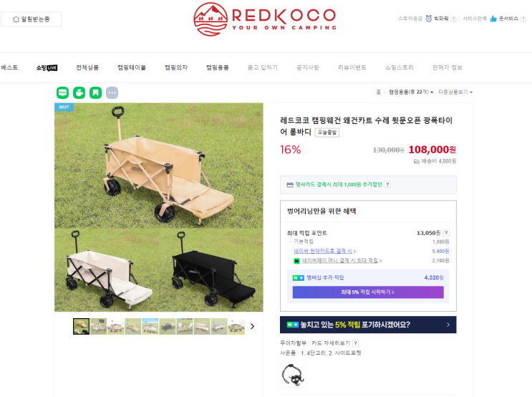Open the 캠핑테이블 menu tab
Image resolution: width=532 pixels, height=397 pixels.
132,67
